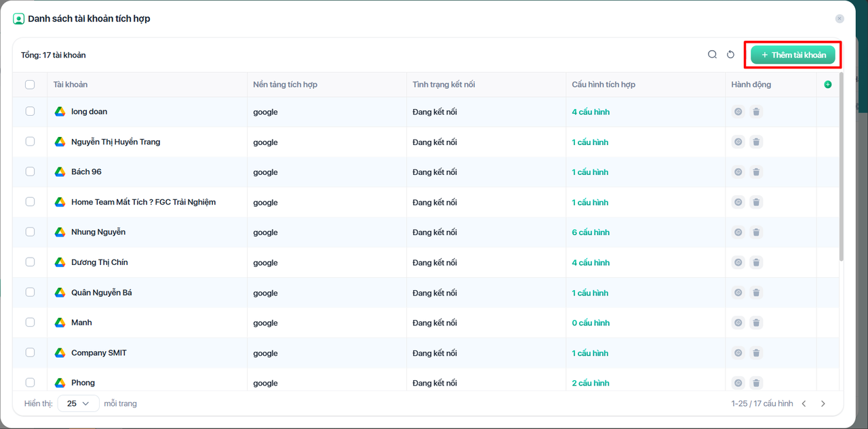Click the refresh icon next to search
Screen dimensions: 868x429
pos(730,55)
